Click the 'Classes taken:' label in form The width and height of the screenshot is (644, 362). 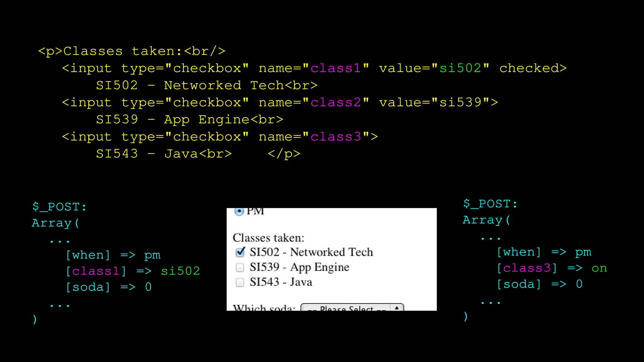pos(269,238)
